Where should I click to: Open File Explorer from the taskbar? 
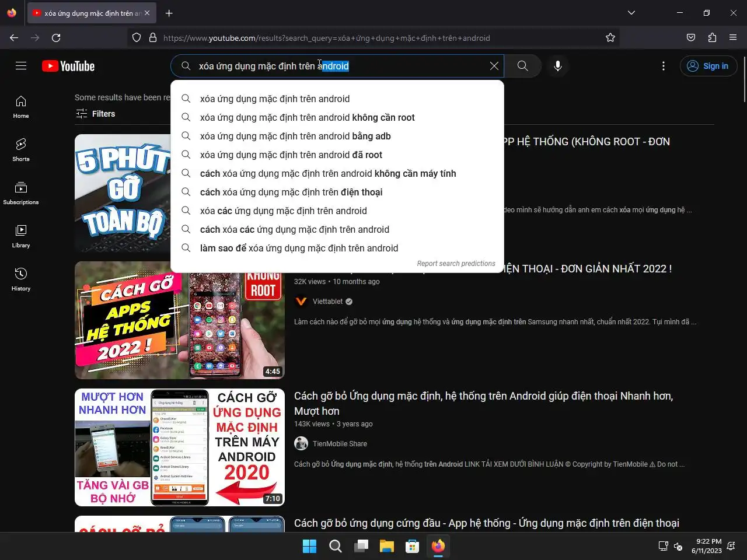(387, 546)
